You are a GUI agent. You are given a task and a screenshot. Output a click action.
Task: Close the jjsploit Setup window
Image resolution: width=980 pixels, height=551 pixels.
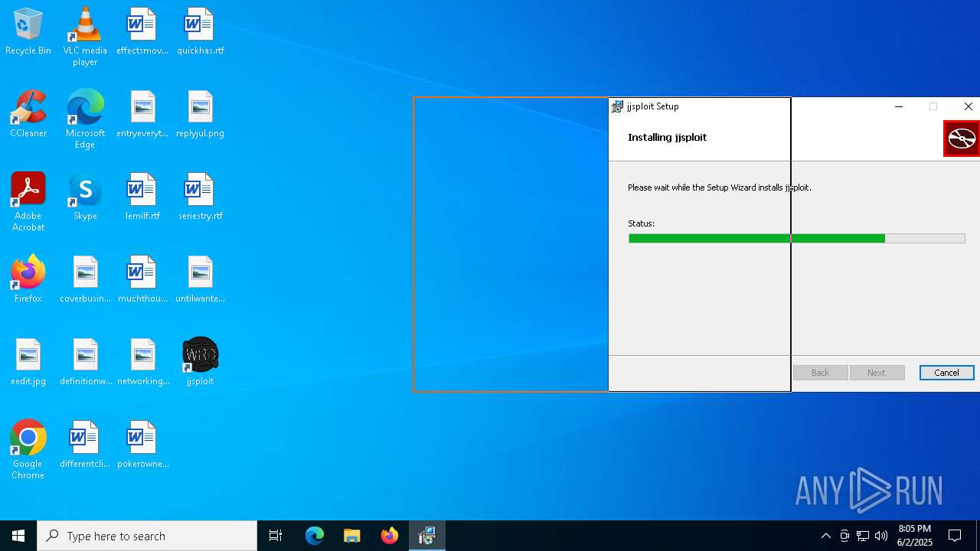click(968, 106)
